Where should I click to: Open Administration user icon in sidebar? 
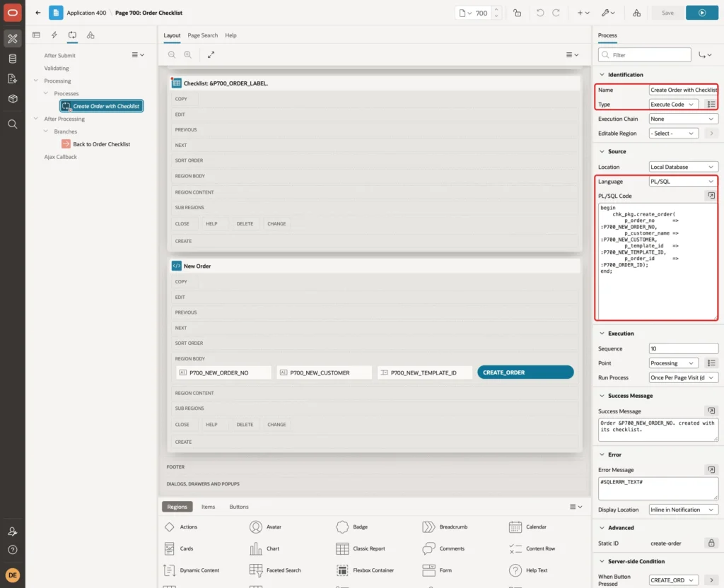point(13,531)
